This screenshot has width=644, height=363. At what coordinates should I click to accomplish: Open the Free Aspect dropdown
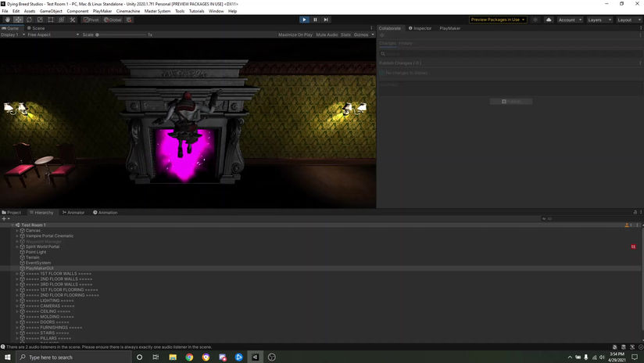pos(53,35)
